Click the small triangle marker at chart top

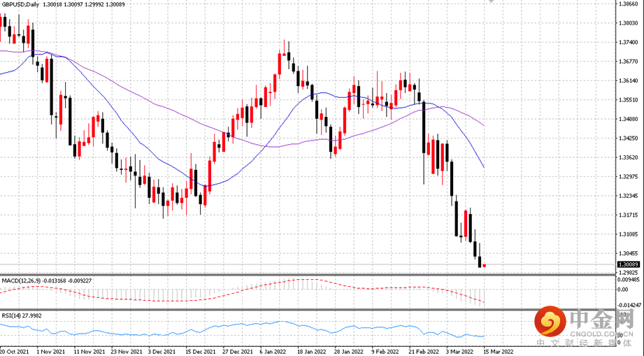(x=491, y=1)
